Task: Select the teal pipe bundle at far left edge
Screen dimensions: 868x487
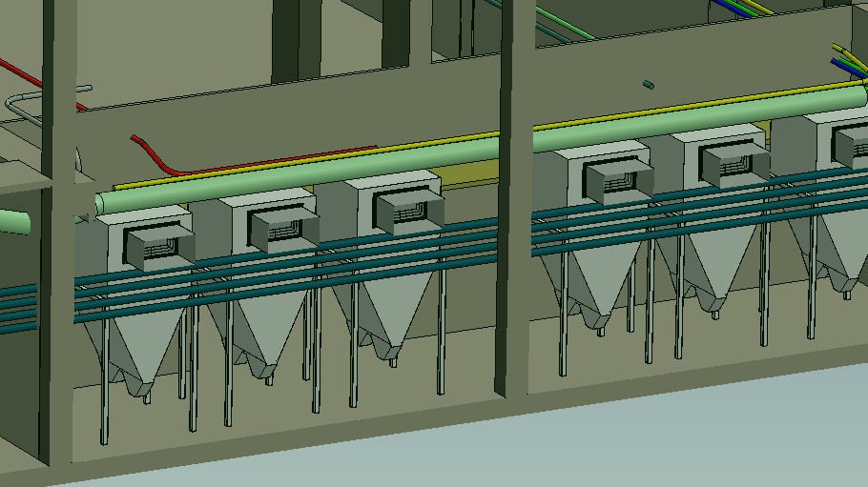Action: (17, 307)
